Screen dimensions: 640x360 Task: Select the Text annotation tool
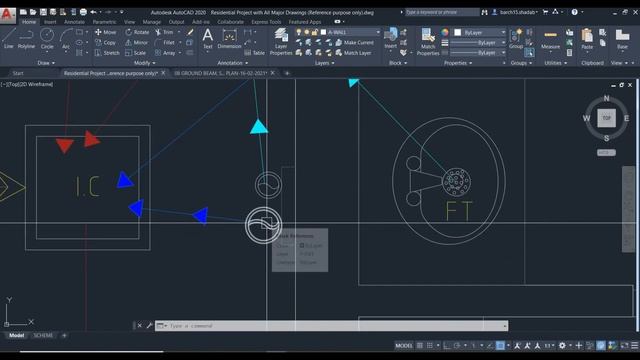click(207, 39)
